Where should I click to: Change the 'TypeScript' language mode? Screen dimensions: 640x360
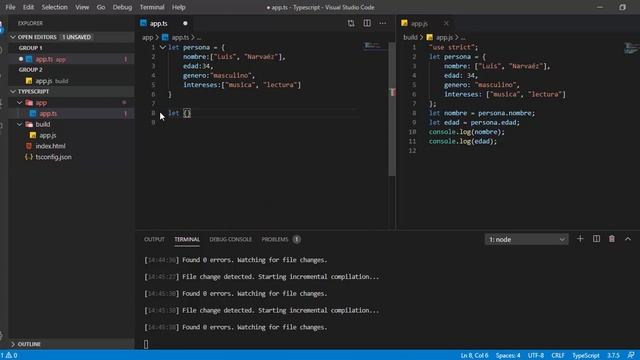point(586,356)
